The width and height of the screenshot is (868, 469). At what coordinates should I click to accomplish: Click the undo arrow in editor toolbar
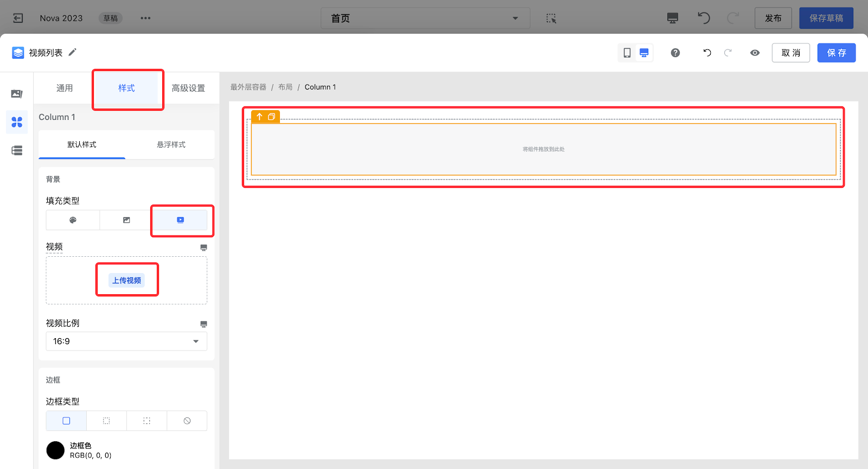(707, 53)
